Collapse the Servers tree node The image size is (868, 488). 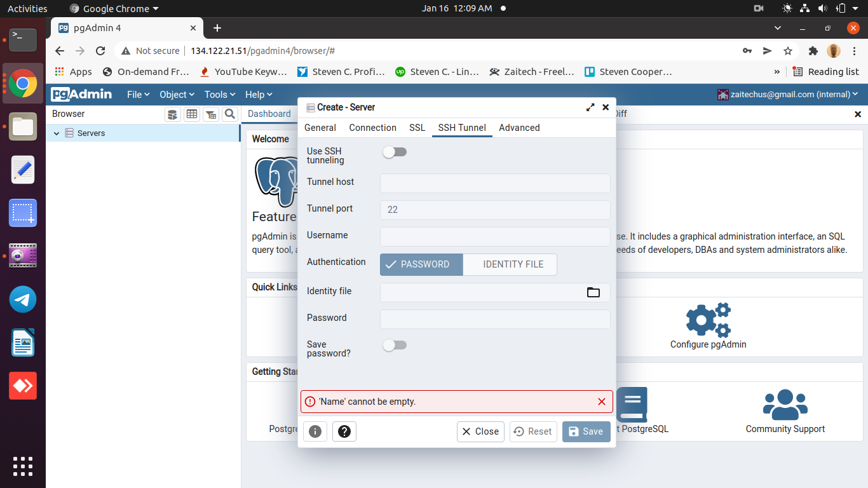57,133
